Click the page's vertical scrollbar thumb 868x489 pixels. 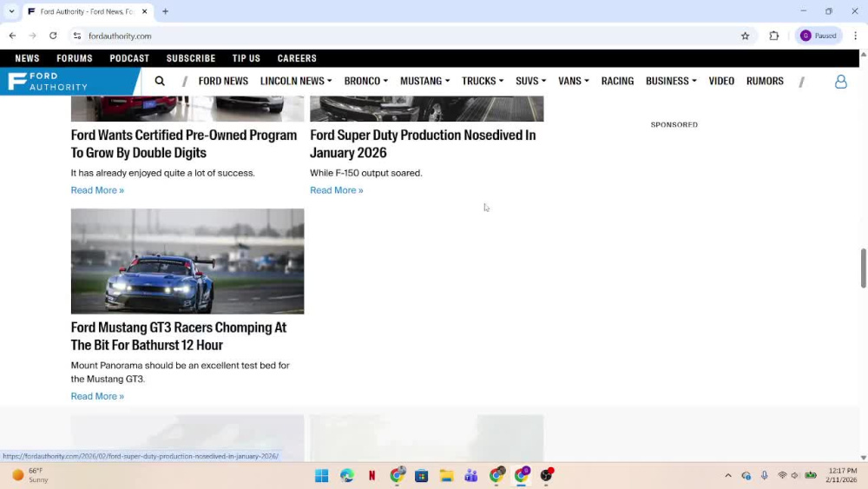tap(863, 268)
